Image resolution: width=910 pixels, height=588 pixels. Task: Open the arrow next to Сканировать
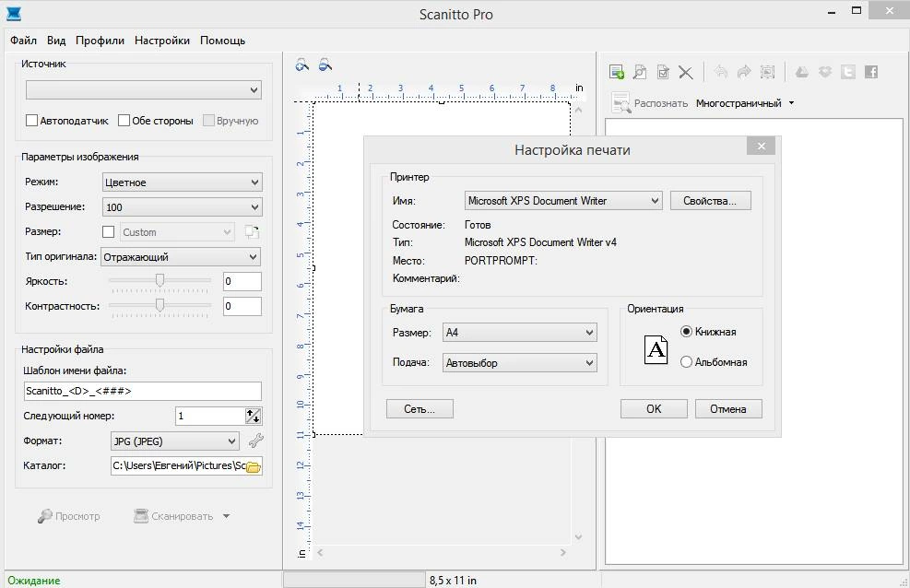tap(226, 516)
